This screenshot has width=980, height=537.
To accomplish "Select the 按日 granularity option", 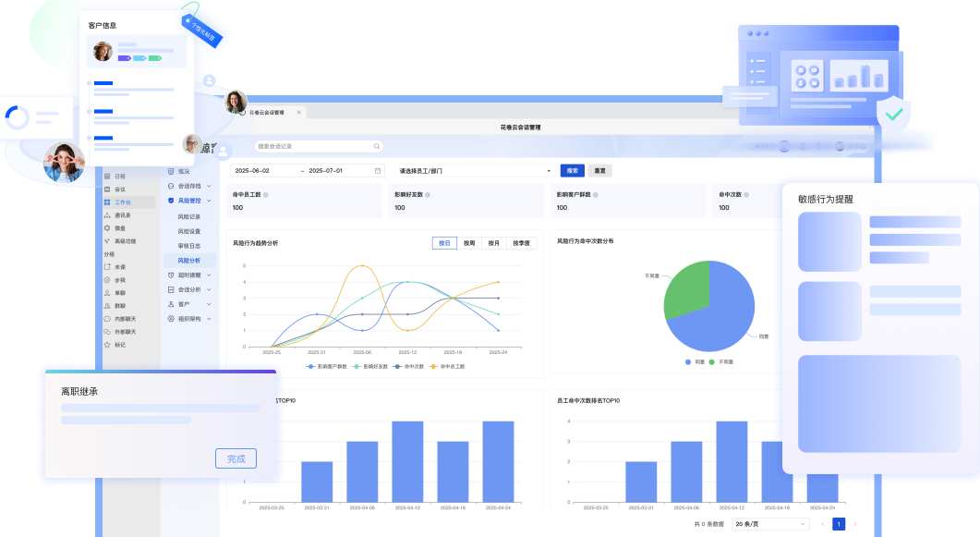I will (444, 243).
